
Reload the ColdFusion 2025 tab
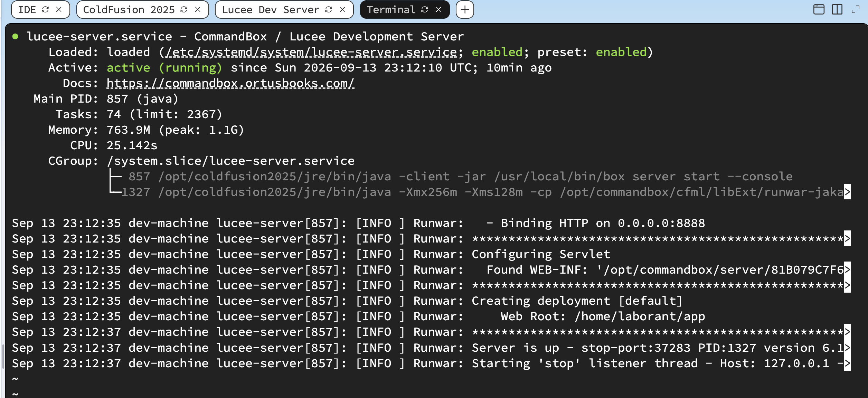[184, 10]
